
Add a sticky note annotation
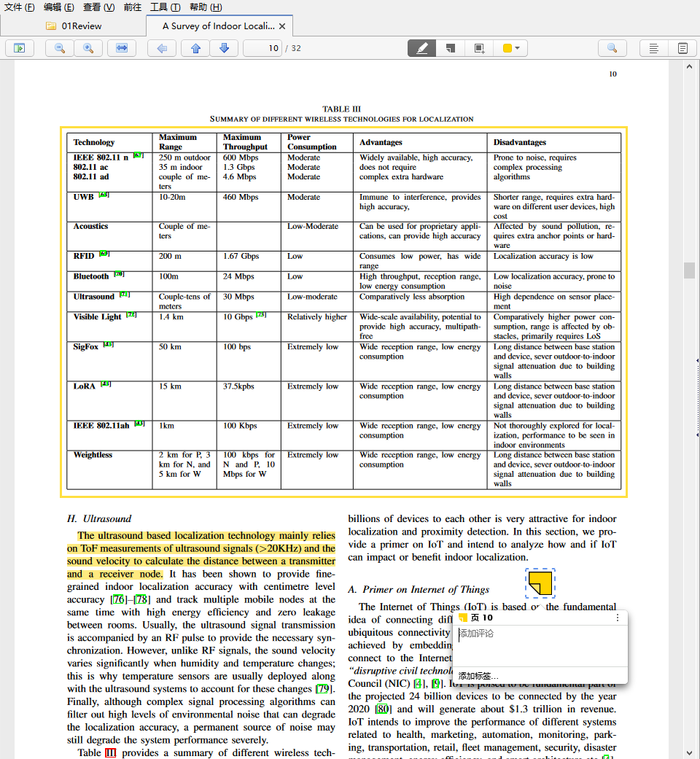click(x=450, y=48)
